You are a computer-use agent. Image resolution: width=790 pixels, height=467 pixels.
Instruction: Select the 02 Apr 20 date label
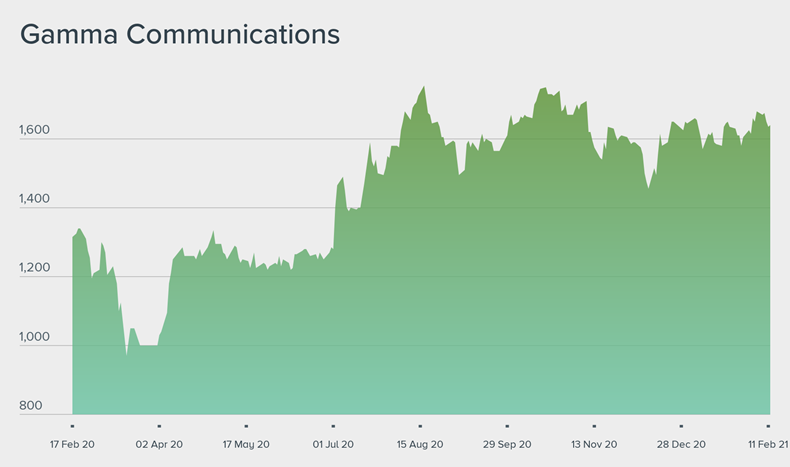[159, 443]
